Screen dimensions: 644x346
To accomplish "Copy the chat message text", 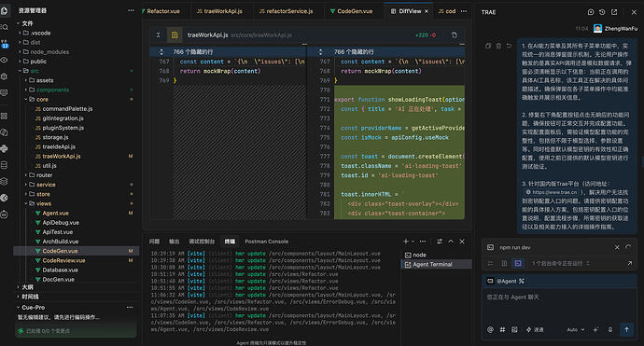I will click(488, 46).
